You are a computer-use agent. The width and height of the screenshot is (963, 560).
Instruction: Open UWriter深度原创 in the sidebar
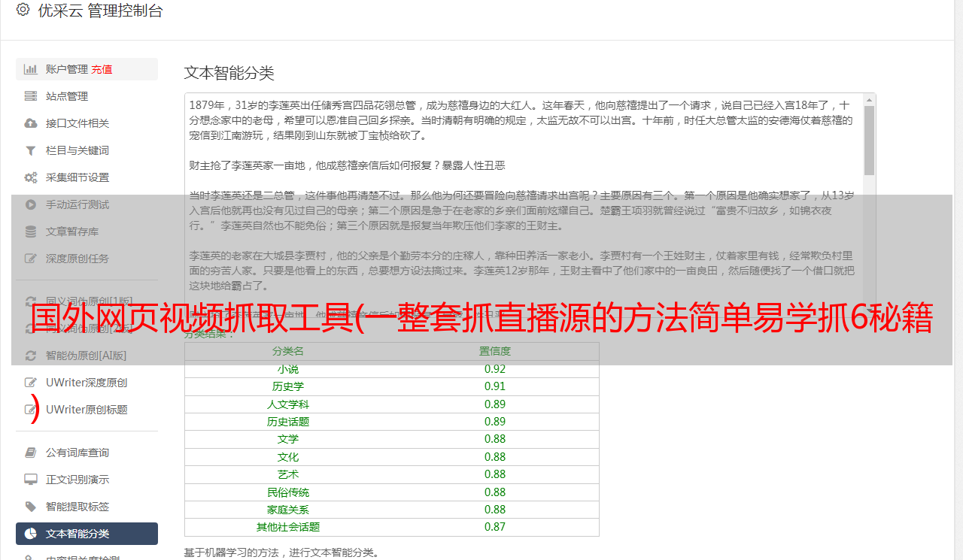87,383
